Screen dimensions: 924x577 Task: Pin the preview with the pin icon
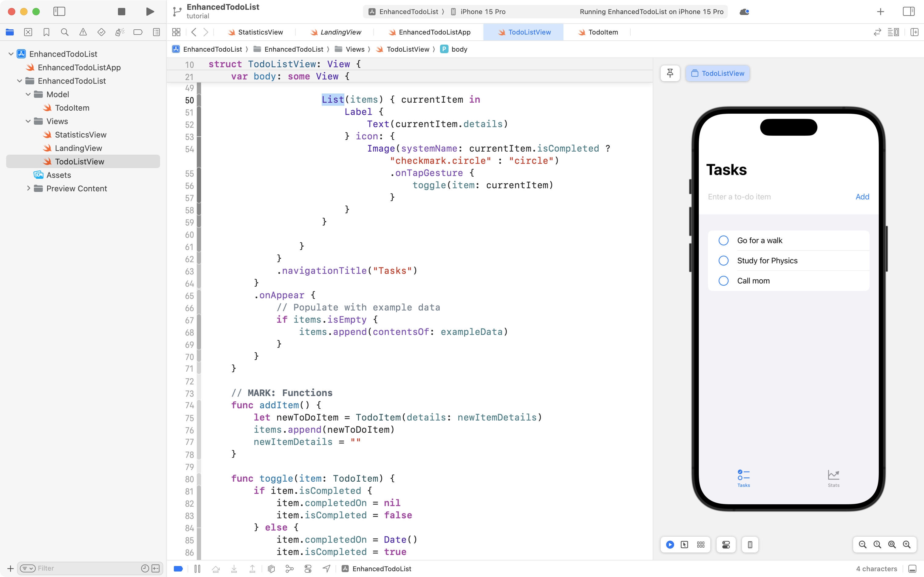coord(670,73)
